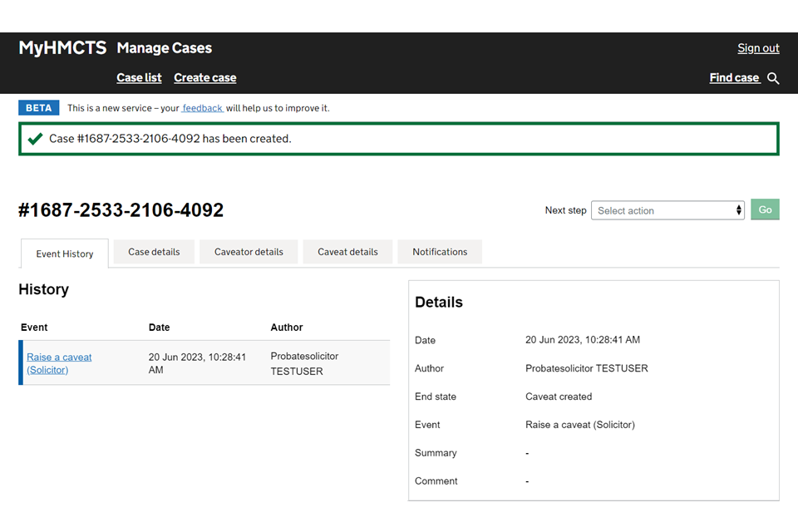
Task: Go to the Notifications tab
Action: click(x=440, y=252)
